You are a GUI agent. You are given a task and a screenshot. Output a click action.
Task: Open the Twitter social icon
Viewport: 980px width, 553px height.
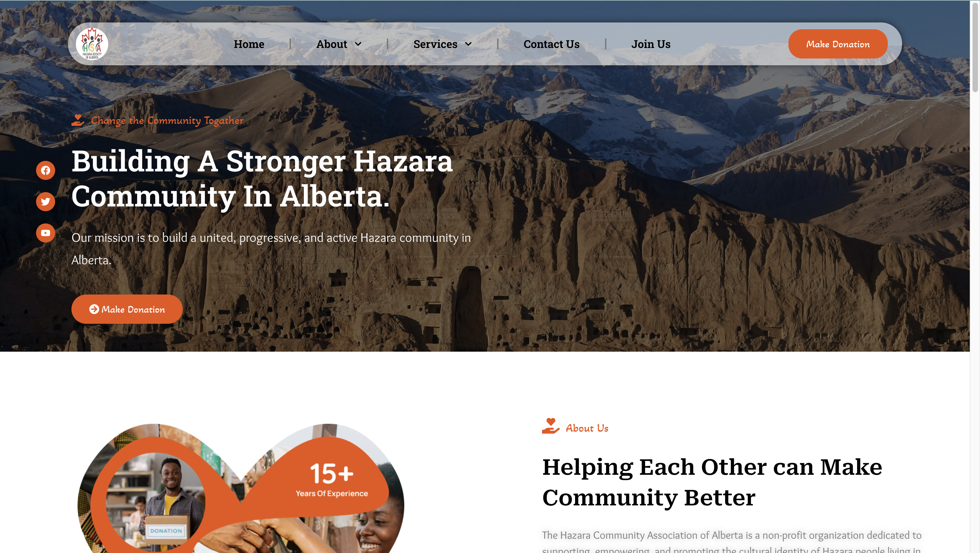[x=46, y=202]
